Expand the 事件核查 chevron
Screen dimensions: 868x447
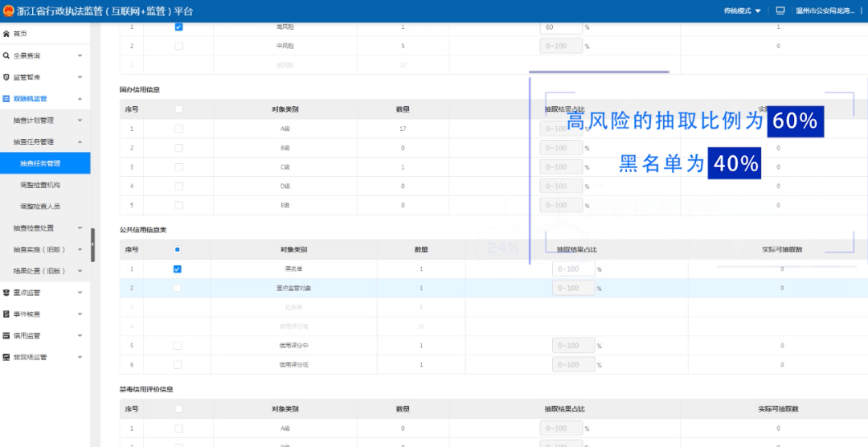point(80,314)
